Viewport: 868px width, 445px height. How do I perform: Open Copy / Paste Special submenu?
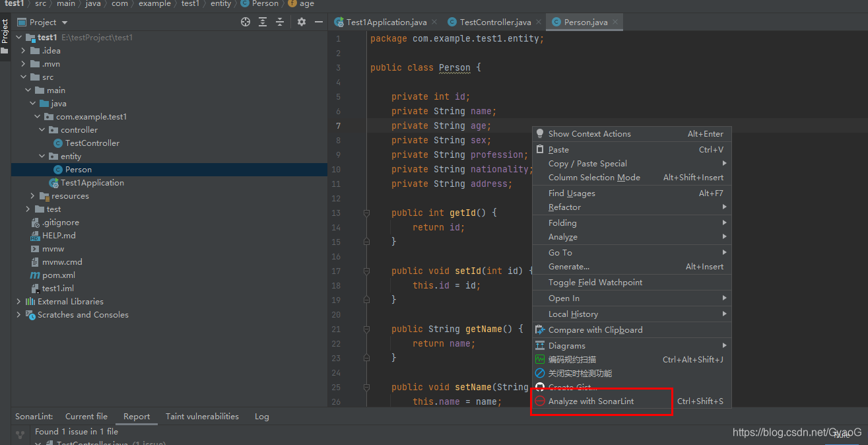click(632, 164)
